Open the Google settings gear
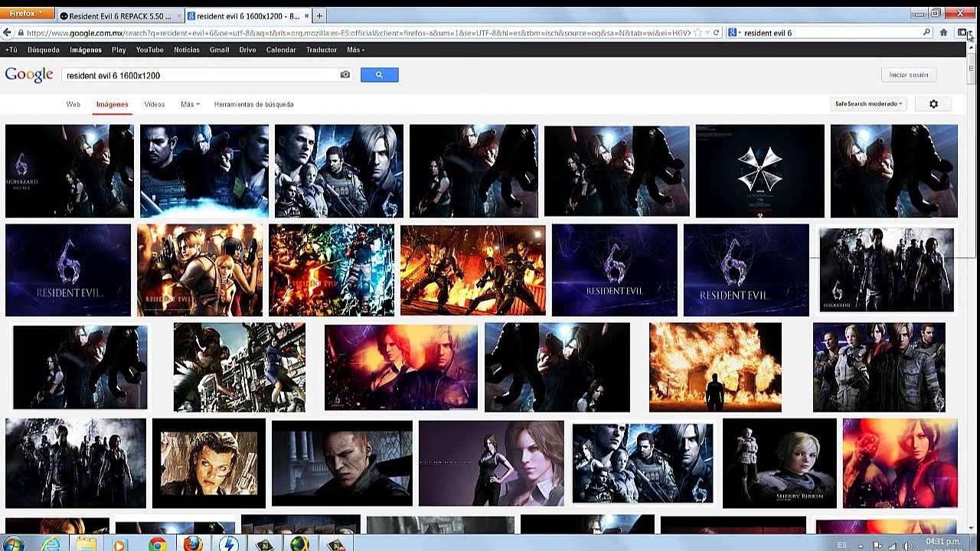Screen dimensions: 980x551 click(933, 104)
